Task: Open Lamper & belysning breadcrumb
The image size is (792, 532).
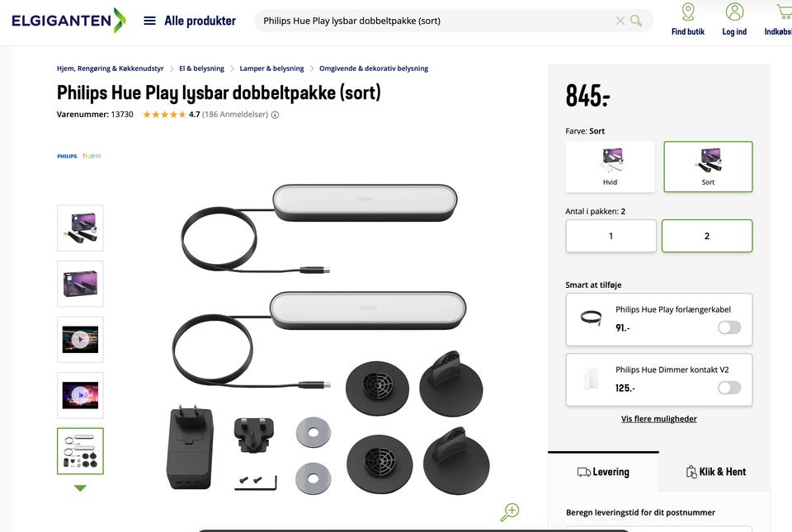Action: pyautogui.click(x=271, y=68)
